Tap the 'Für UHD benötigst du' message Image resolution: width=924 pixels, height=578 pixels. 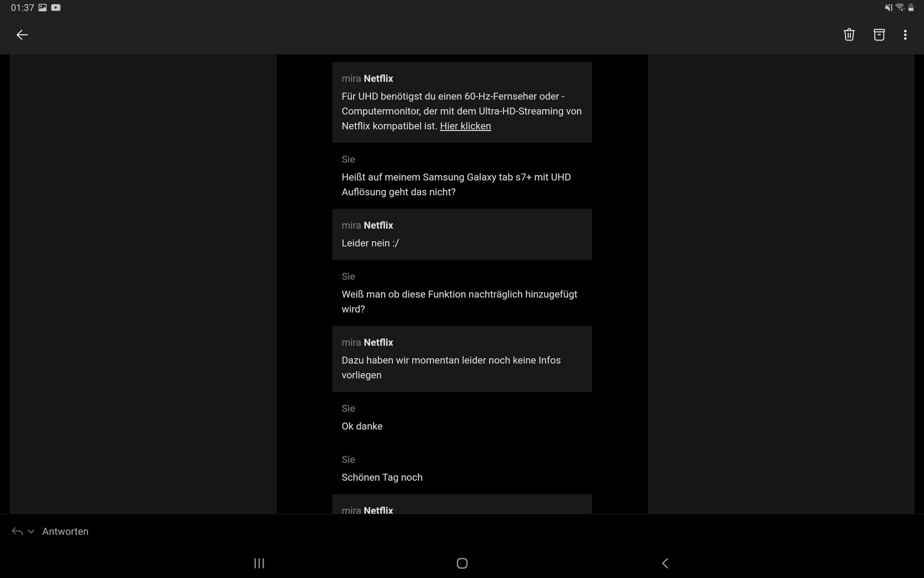coord(462,111)
